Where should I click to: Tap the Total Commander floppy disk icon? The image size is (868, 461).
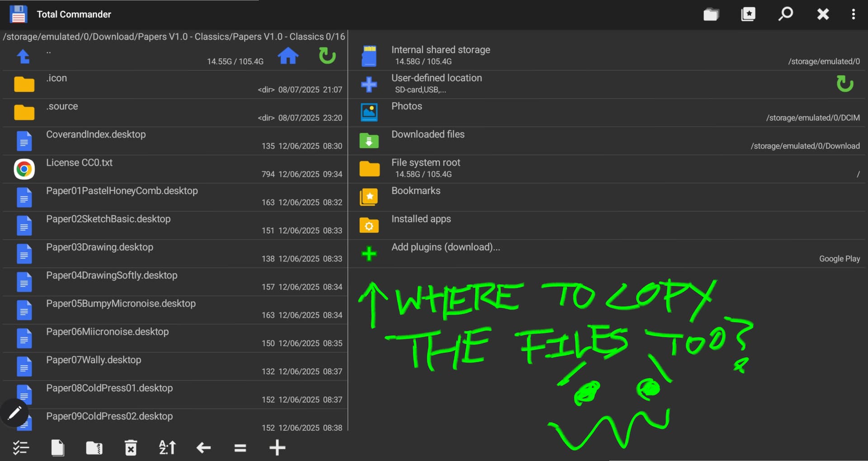[19, 14]
